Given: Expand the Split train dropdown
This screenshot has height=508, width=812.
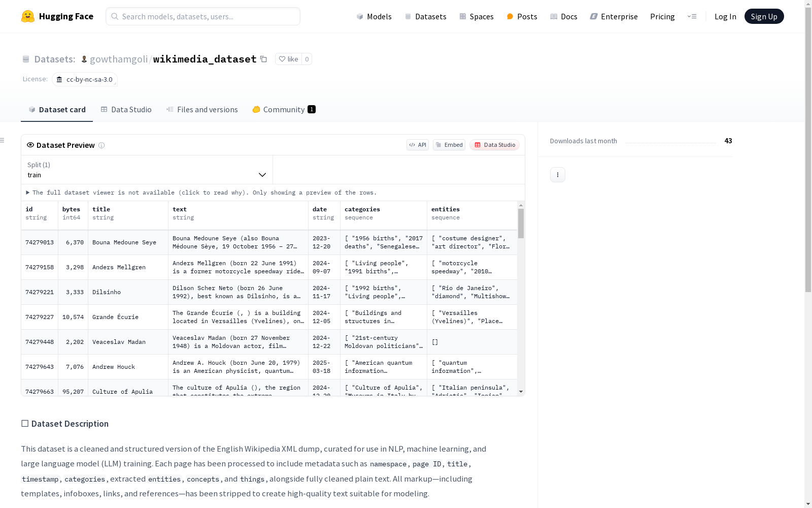Looking at the screenshot, I should tap(147, 170).
